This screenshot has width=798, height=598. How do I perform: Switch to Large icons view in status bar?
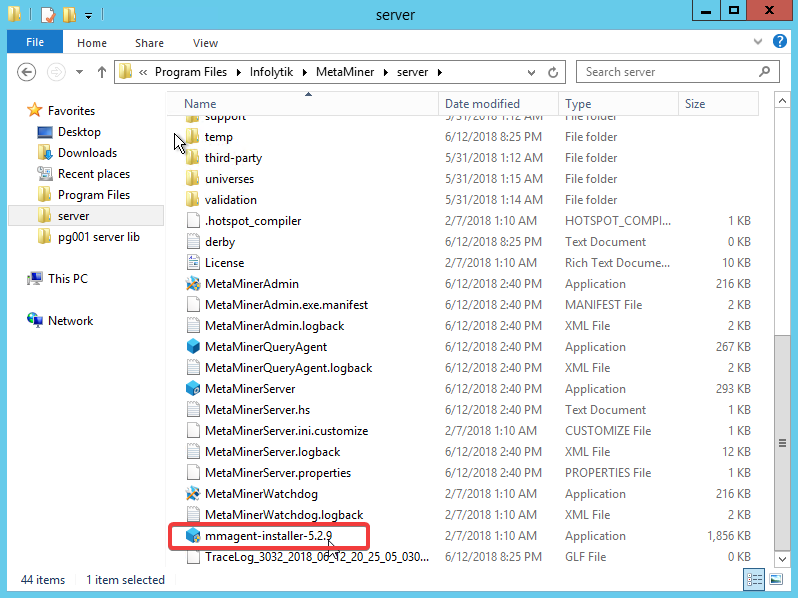pyautogui.click(x=776, y=579)
